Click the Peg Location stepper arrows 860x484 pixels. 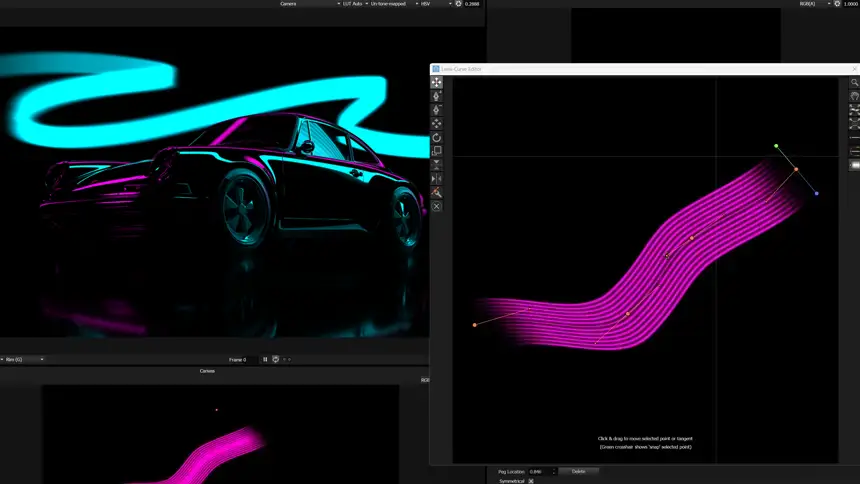tap(554, 471)
